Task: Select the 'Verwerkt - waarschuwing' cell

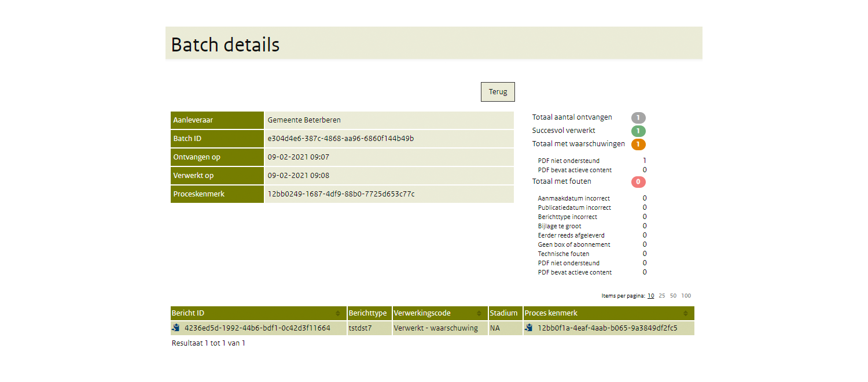Action: coord(440,328)
